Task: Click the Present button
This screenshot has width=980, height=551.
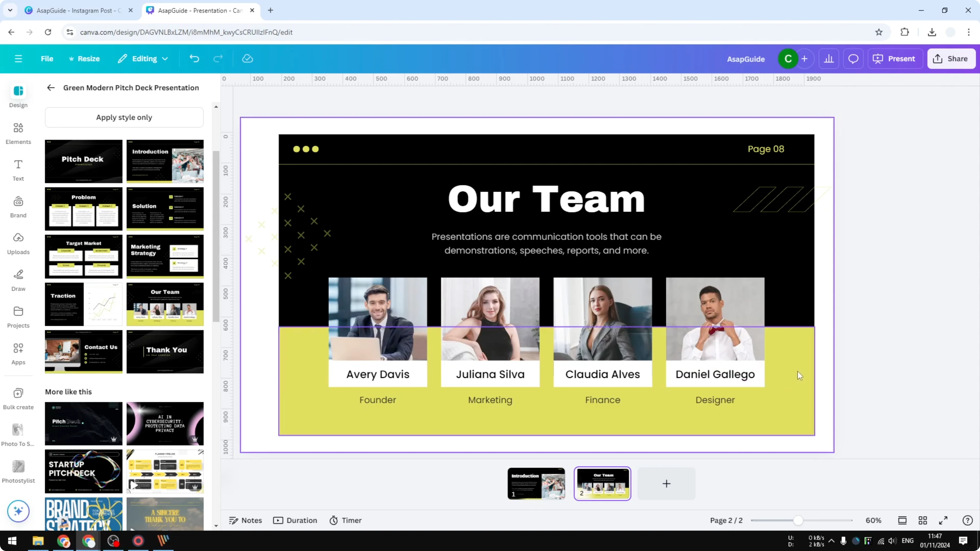Action: 895,59
